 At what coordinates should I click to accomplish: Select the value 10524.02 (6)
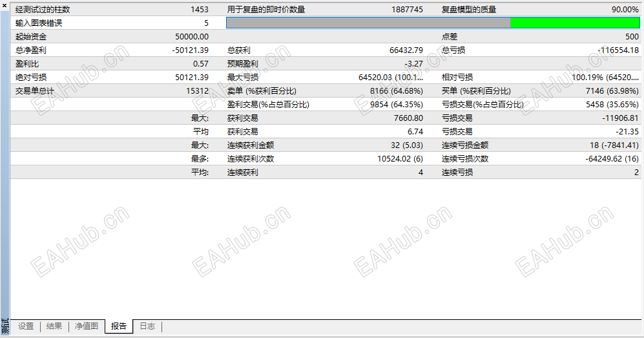coord(400,158)
